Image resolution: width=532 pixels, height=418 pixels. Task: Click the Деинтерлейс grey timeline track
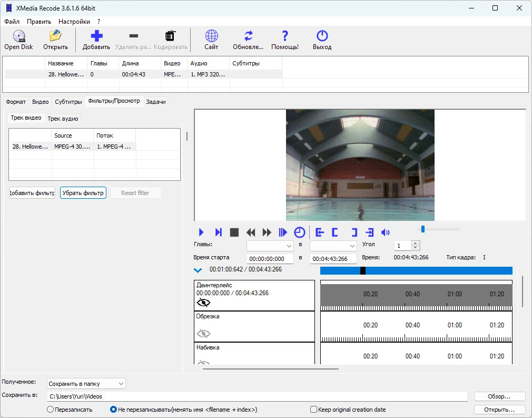point(416,295)
